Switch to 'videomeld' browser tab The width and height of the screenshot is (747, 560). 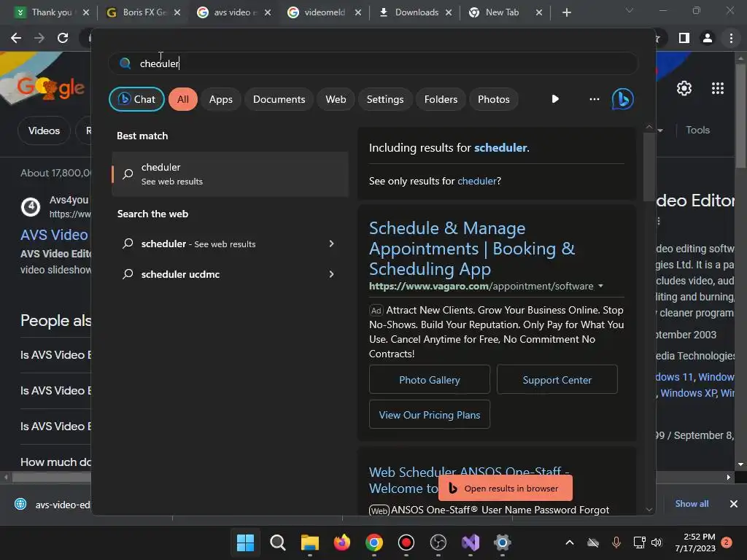pos(325,12)
